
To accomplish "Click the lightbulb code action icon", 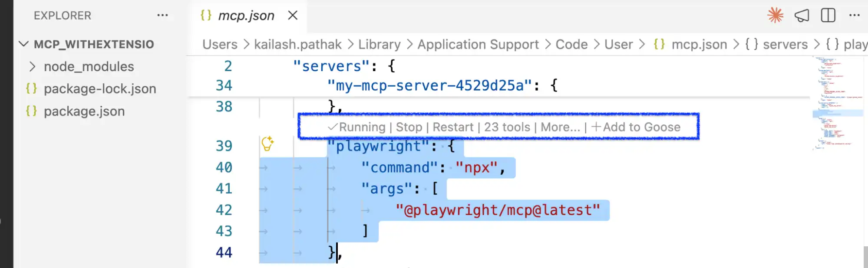I will (267, 144).
